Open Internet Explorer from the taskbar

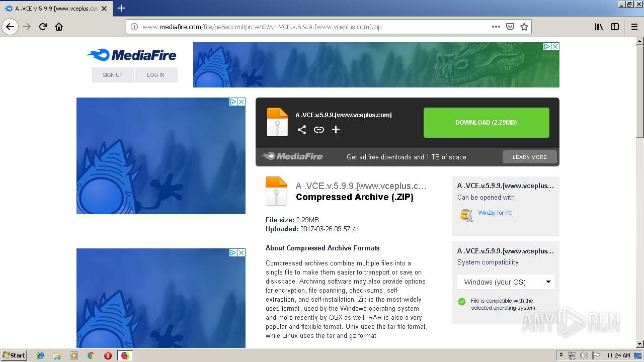click(40, 355)
